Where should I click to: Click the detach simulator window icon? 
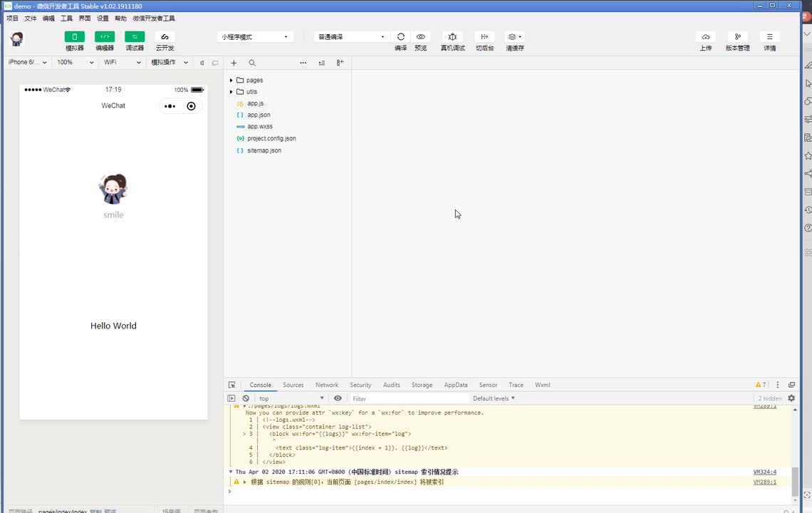(215, 63)
